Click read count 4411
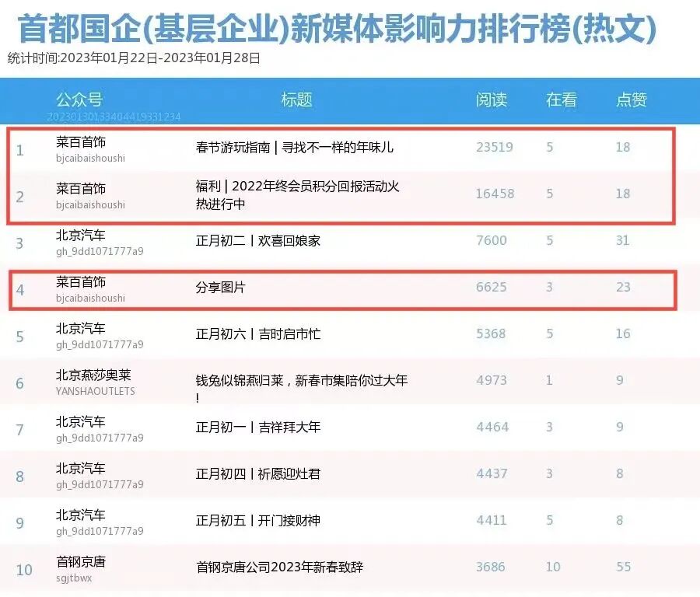This screenshot has width=700, height=597. [492, 520]
